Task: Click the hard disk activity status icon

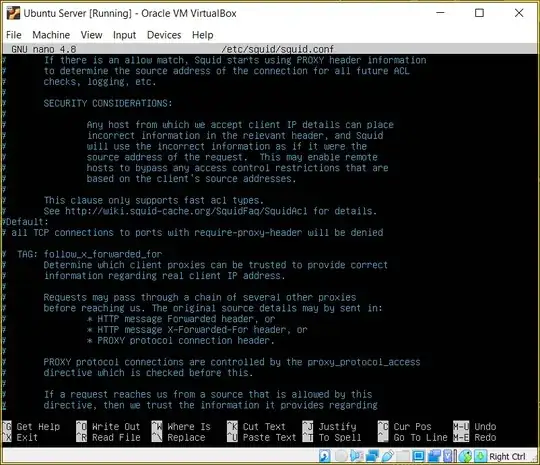Action: pyautogui.click(x=324, y=456)
